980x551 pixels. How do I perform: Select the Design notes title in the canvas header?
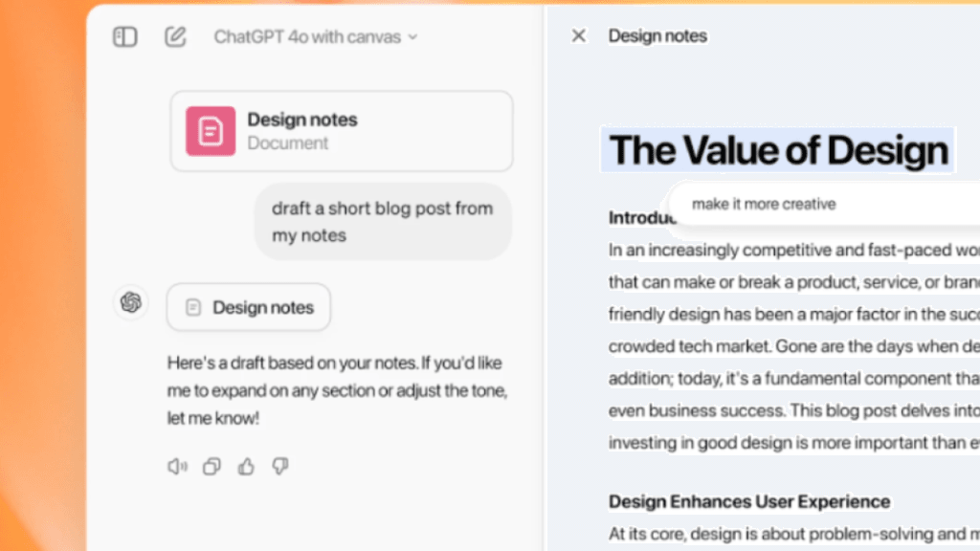pyautogui.click(x=657, y=35)
